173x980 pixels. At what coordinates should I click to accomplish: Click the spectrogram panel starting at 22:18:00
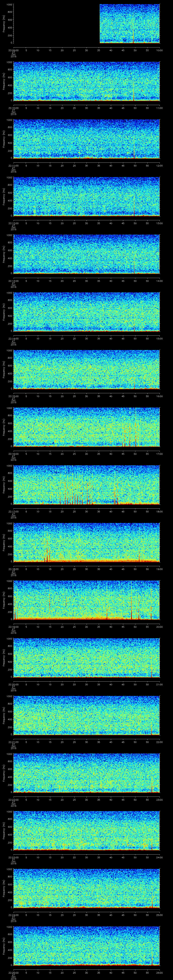pos(87,543)
